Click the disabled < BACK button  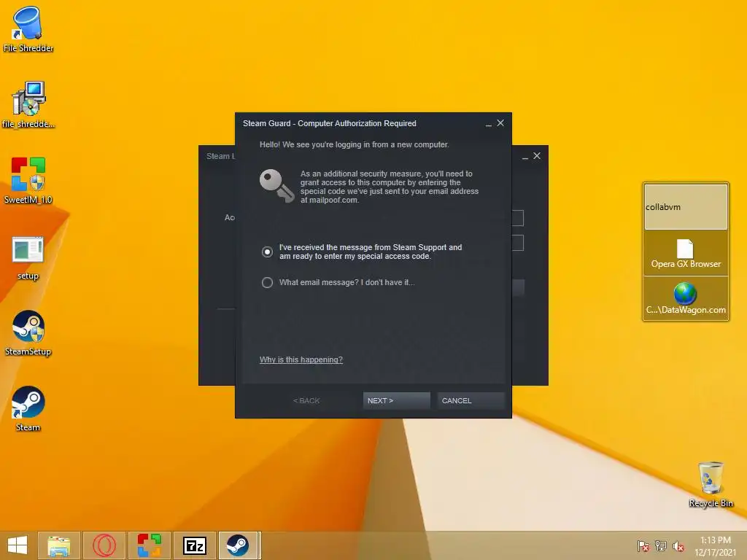click(x=306, y=400)
